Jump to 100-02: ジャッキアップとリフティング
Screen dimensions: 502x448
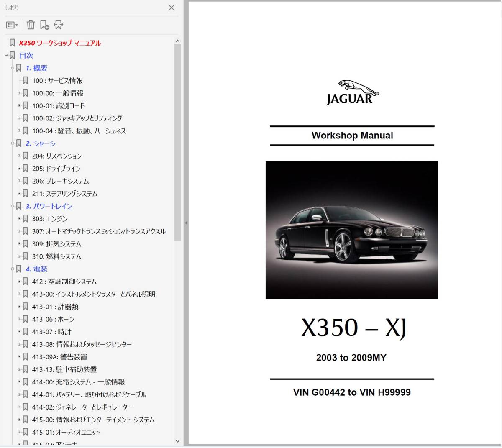click(77, 118)
